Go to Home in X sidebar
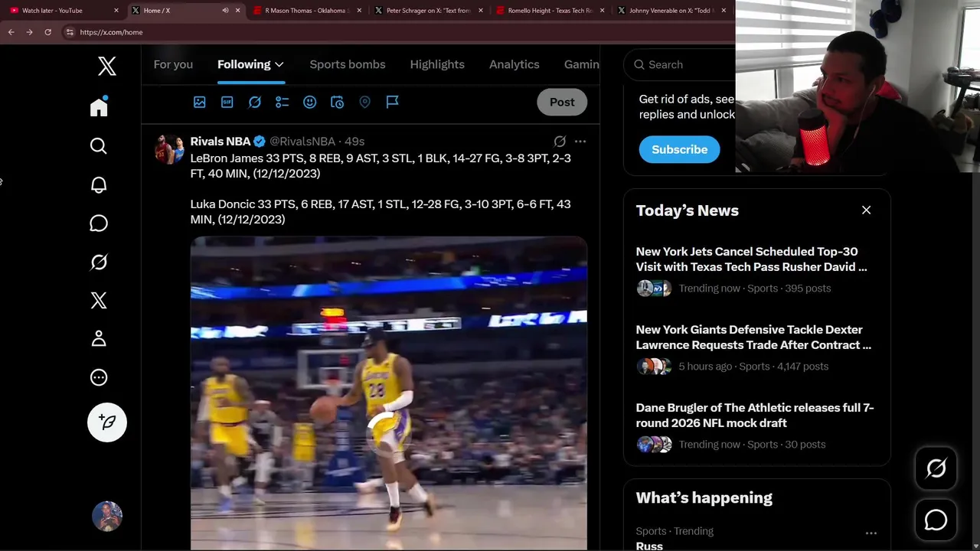980x551 pixels. [x=99, y=106]
